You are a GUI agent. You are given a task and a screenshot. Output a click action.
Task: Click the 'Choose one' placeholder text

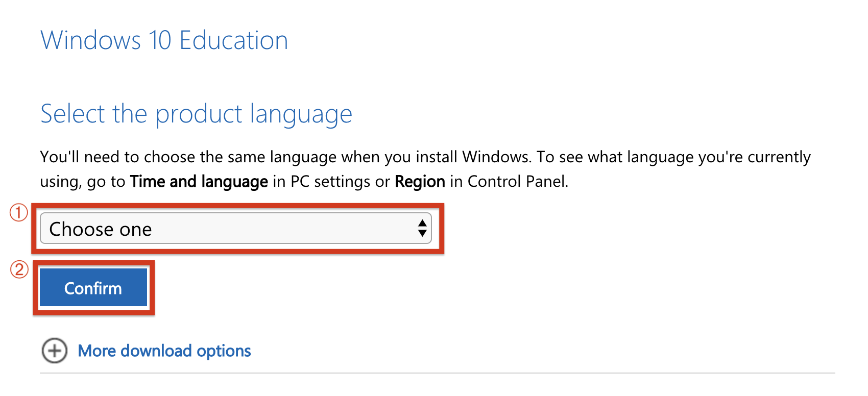point(101,229)
